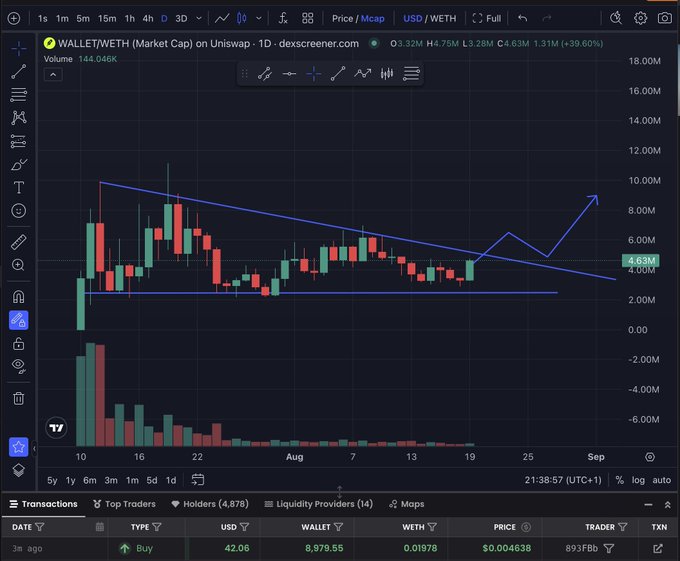Image resolution: width=680 pixels, height=561 pixels.
Task: Open the forecasting and measurement tools
Action: pos(19,141)
